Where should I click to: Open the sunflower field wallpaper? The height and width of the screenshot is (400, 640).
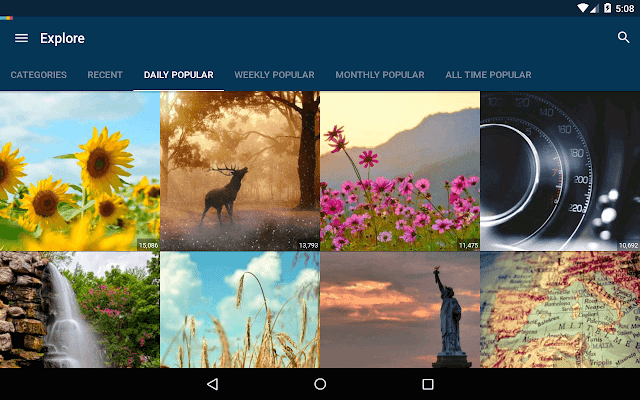[80, 171]
